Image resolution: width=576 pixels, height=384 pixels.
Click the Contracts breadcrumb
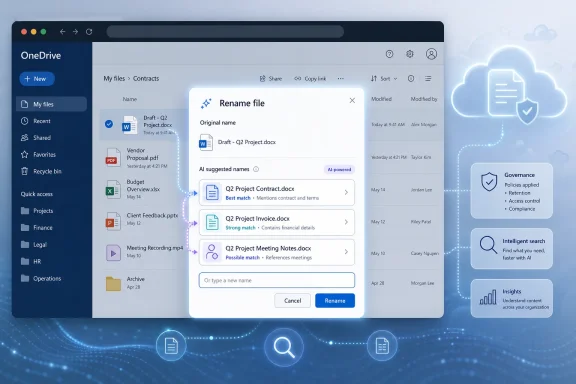(146, 78)
